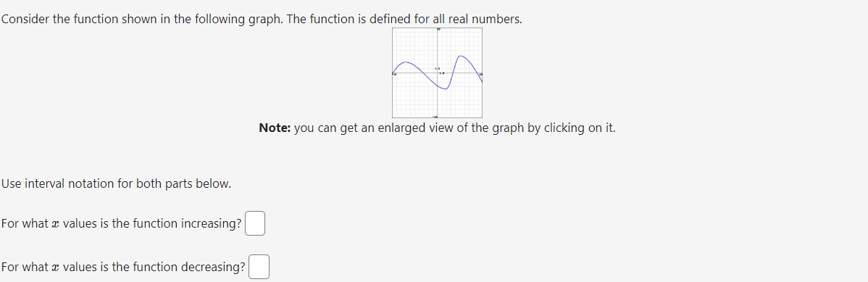Click the bottom label of the y-axis
Viewport: 868px width, 282px height.
(435, 117)
